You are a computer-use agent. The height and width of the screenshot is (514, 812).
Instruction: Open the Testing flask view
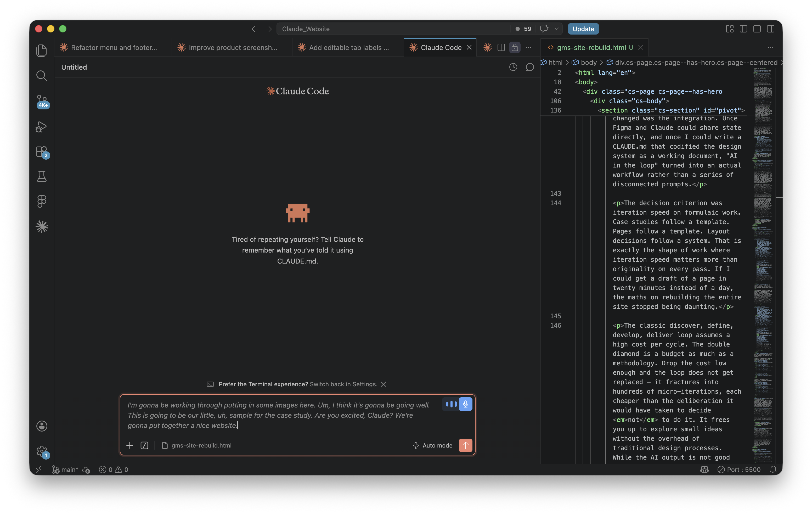click(42, 176)
